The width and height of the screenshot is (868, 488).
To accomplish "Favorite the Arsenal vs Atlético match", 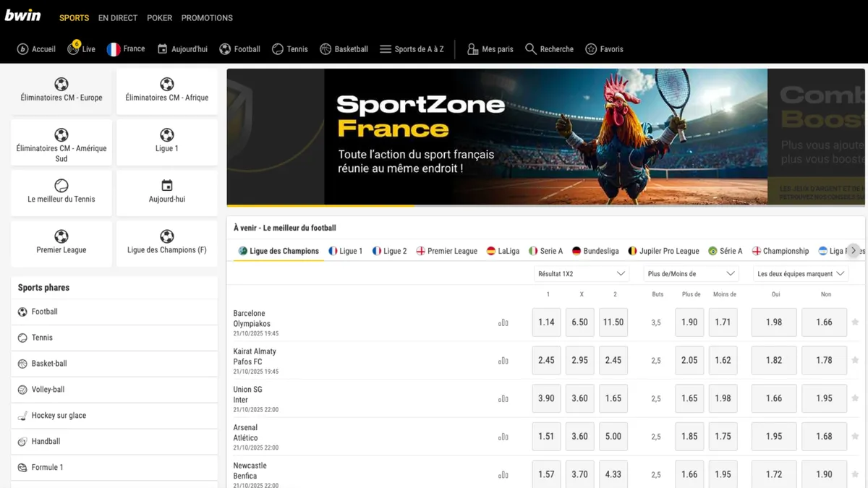I will (x=854, y=436).
